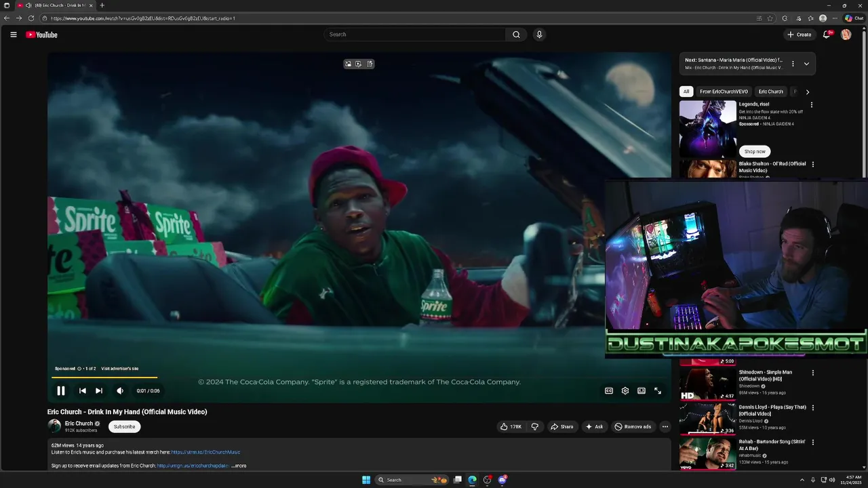868x488 pixels.
Task: Switch to theater mode view
Action: pos(642,390)
